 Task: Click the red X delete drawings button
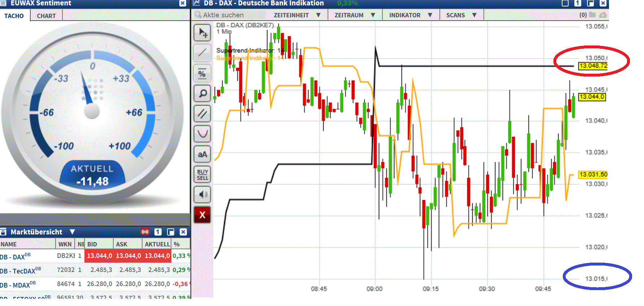click(x=202, y=215)
